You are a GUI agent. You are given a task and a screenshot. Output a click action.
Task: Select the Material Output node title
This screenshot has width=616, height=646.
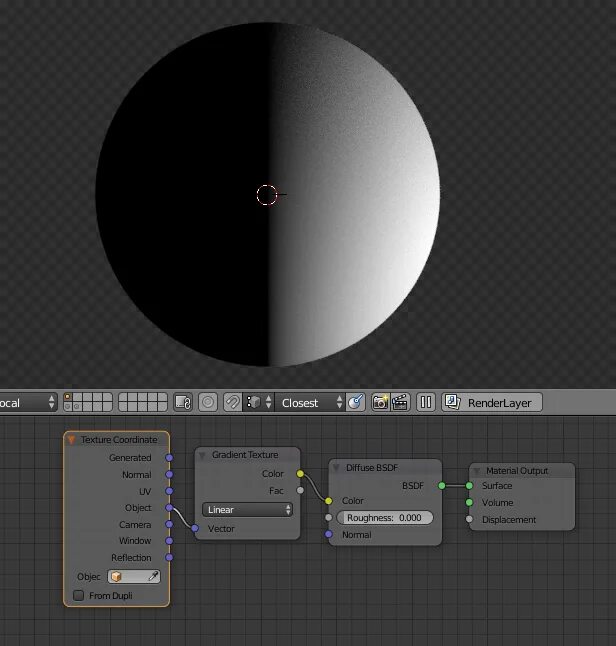click(x=517, y=470)
